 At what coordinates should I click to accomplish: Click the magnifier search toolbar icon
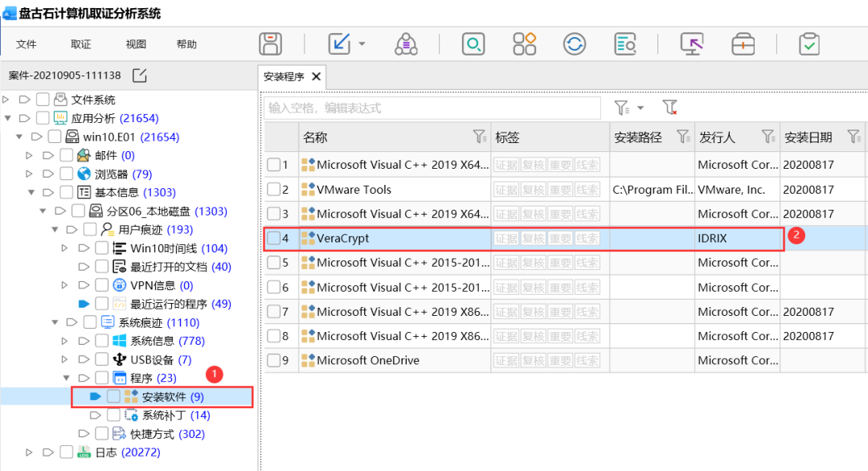coord(473,43)
